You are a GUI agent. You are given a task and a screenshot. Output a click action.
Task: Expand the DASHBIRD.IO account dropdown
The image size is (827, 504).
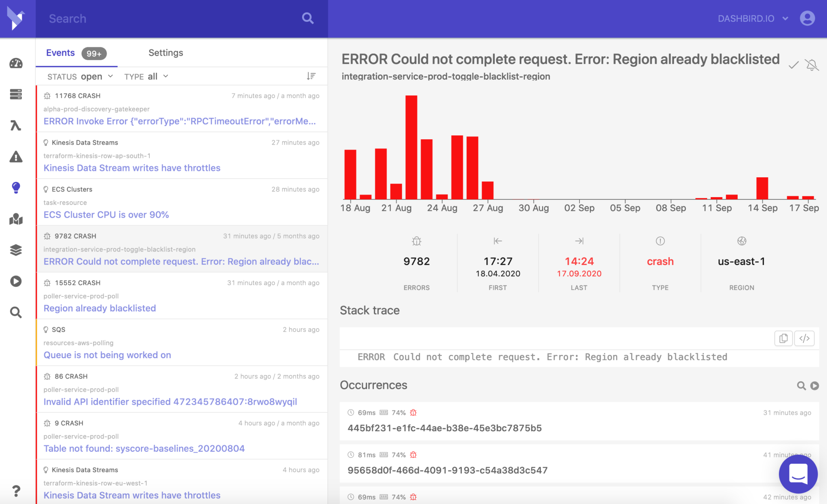(752, 18)
